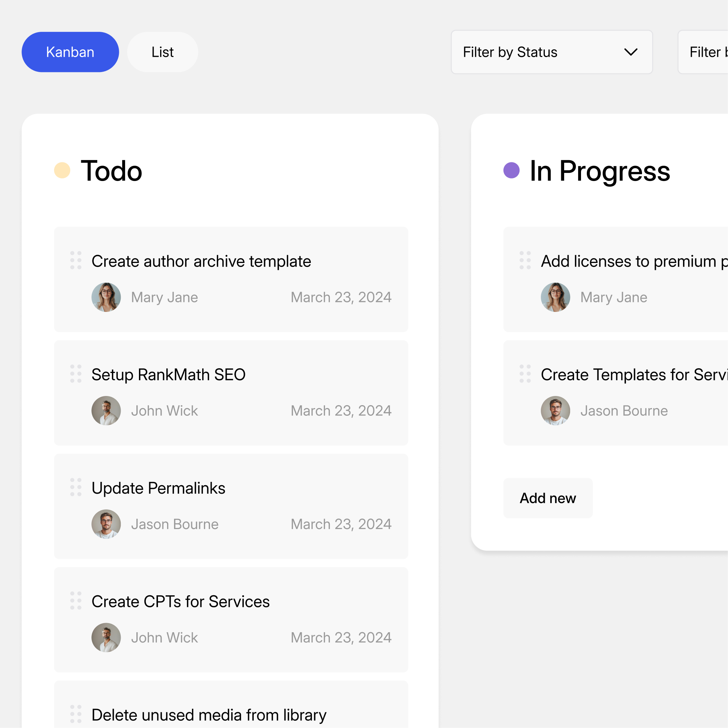Switch to the List view tab

(x=162, y=52)
